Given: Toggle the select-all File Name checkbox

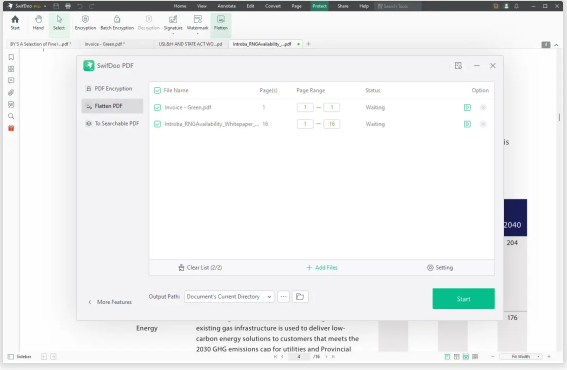Looking at the screenshot, I should point(157,90).
